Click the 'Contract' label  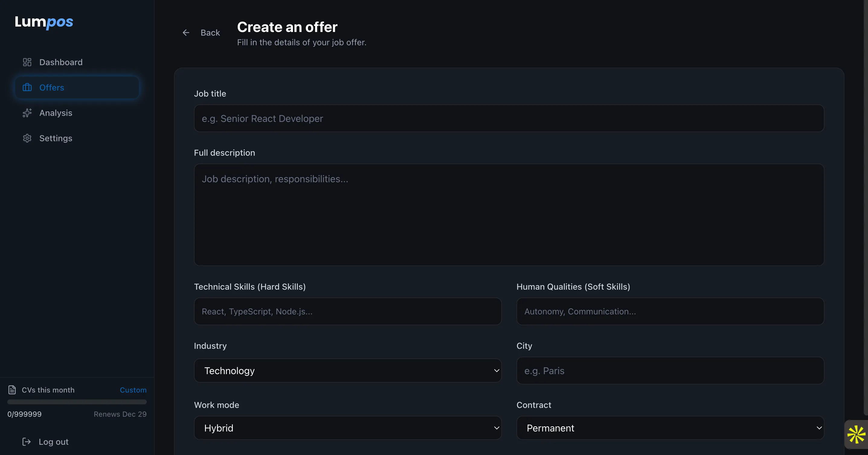[534, 405]
